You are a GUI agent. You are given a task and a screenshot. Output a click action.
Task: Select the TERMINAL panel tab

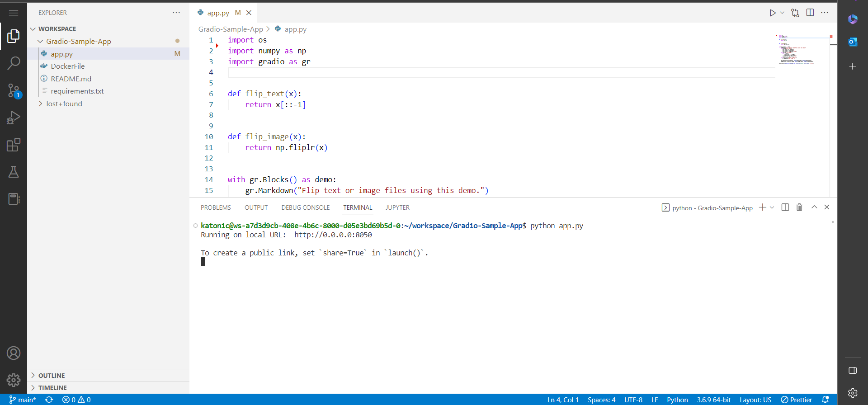pos(358,207)
